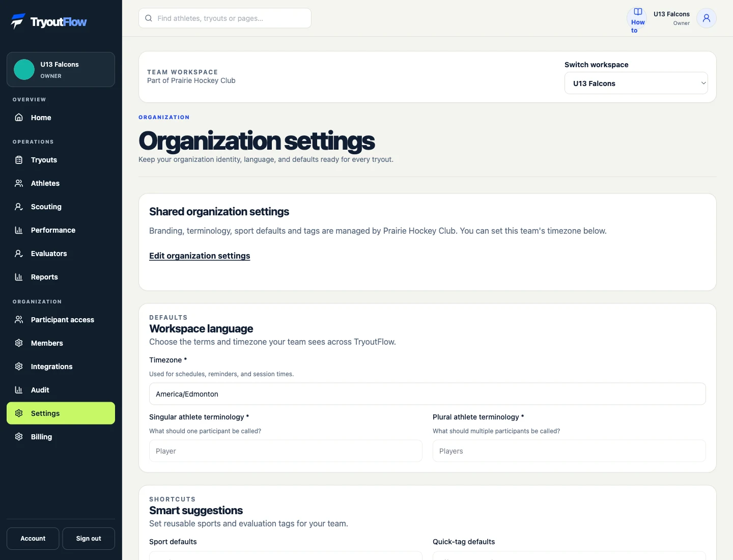The width and height of the screenshot is (733, 560).
Task: Select the highlighted Settings label
Action: pos(45,413)
